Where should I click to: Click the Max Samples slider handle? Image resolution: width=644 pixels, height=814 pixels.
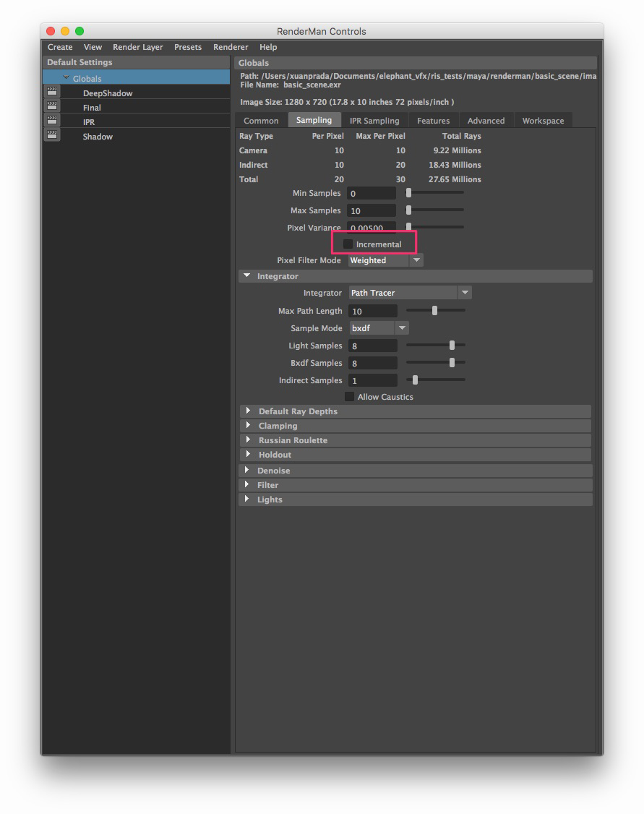[409, 210]
